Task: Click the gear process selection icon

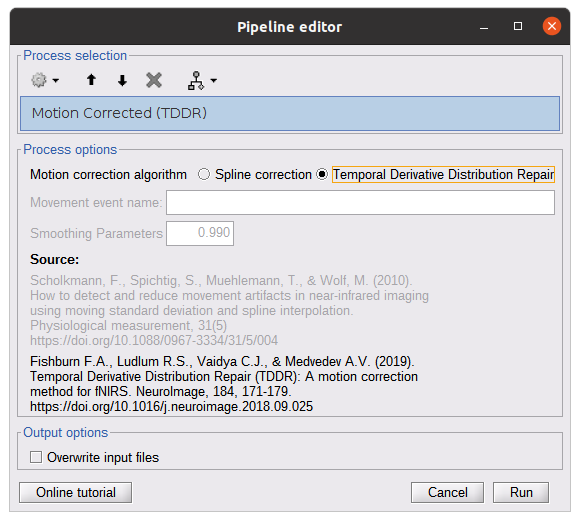Action: [x=39, y=80]
